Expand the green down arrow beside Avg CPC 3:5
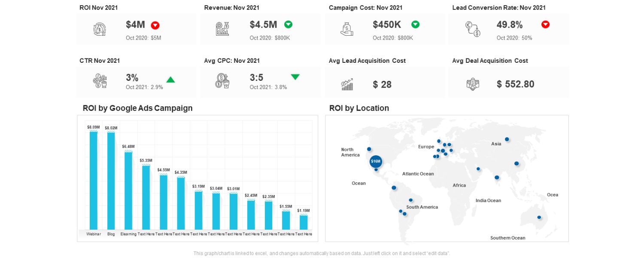Viewport: 644px width, 258px height. (x=295, y=77)
